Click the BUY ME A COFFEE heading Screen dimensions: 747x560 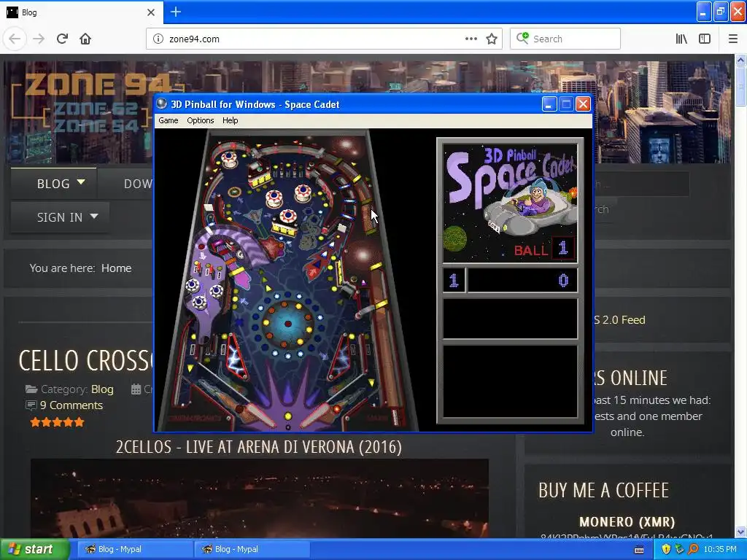(x=603, y=490)
